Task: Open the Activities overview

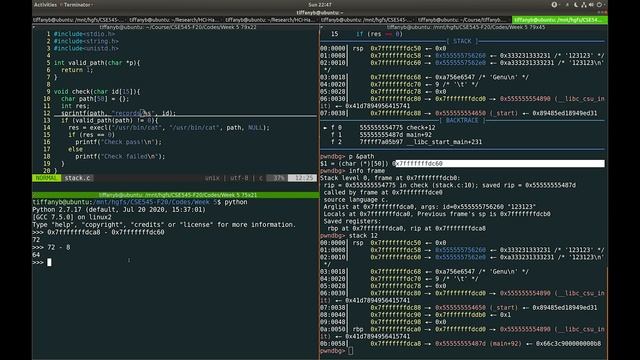Action: (x=45, y=4)
